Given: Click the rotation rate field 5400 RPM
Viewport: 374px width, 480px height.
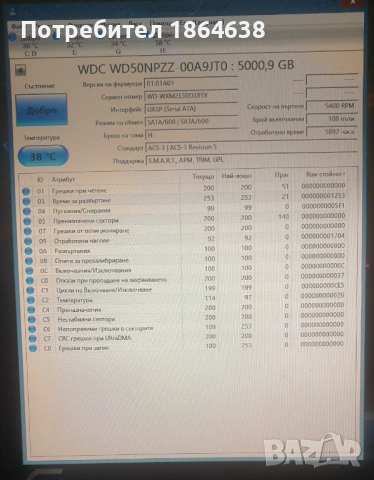Looking at the screenshot, I should (332, 106).
